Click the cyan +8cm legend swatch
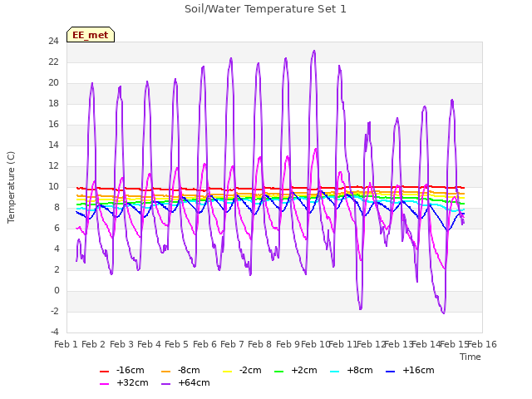 (334, 372)
